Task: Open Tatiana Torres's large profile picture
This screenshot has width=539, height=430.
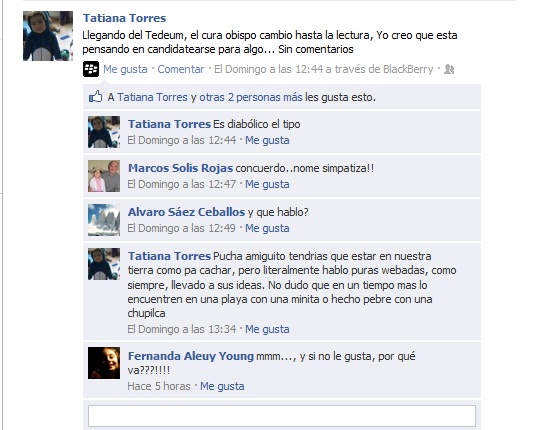Action: pyautogui.click(x=48, y=36)
